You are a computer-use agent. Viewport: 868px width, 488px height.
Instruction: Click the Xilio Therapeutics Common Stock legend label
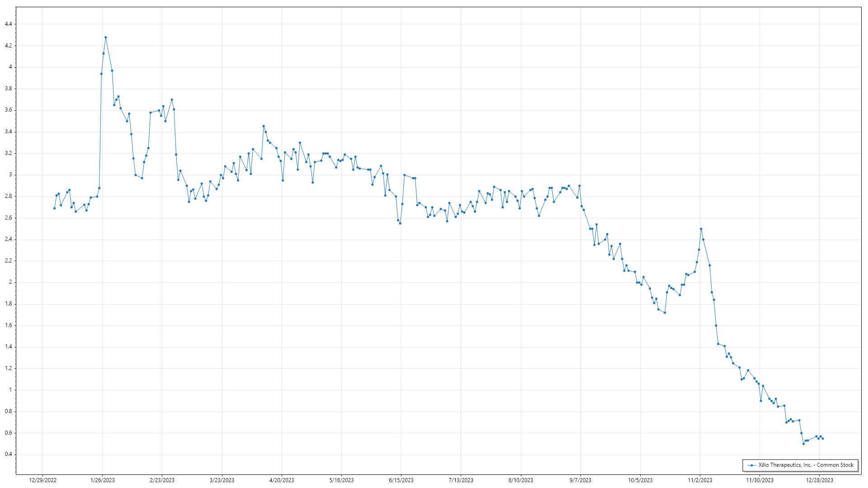[x=806, y=465]
